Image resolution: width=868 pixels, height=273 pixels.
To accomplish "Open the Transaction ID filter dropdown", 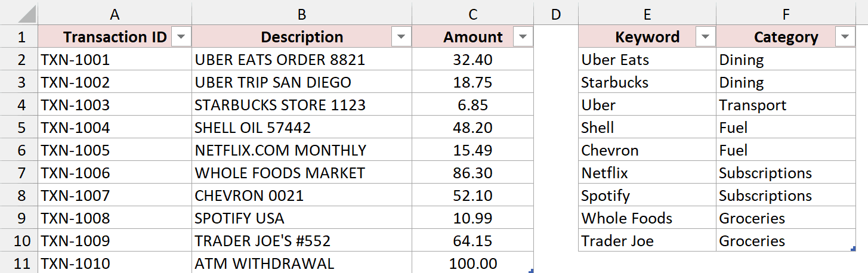I will click(181, 38).
